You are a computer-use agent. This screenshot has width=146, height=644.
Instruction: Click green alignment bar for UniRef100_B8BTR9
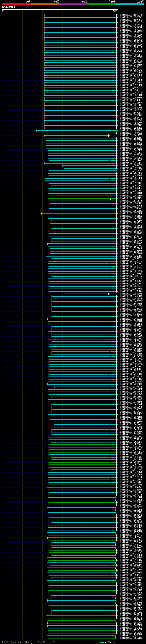(x=83, y=198)
